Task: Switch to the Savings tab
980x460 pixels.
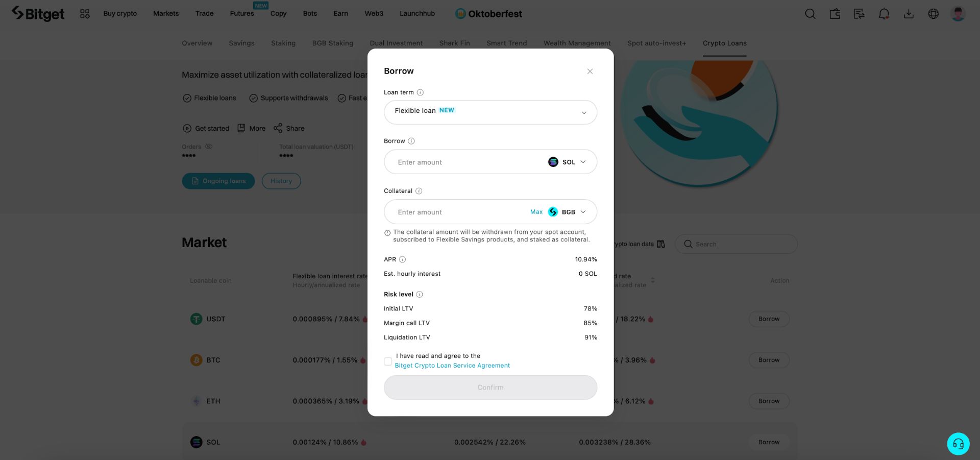Action: pos(241,43)
